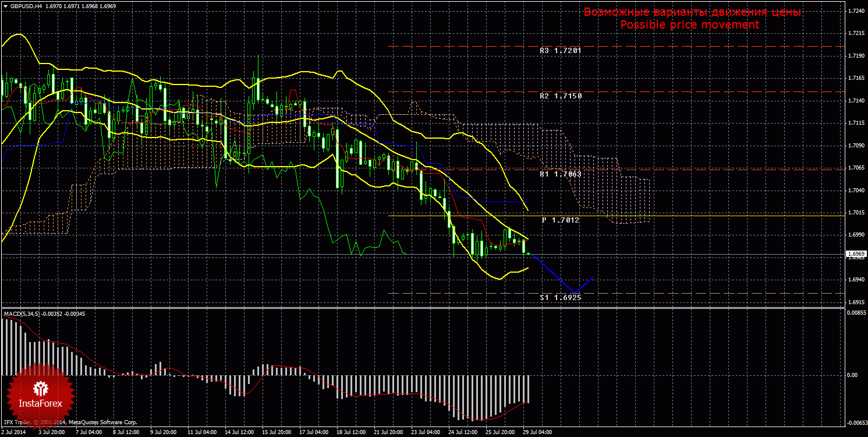Screen dimensions: 868x437
Task: Click the 1.7040 price scale value
Action: coord(856,191)
